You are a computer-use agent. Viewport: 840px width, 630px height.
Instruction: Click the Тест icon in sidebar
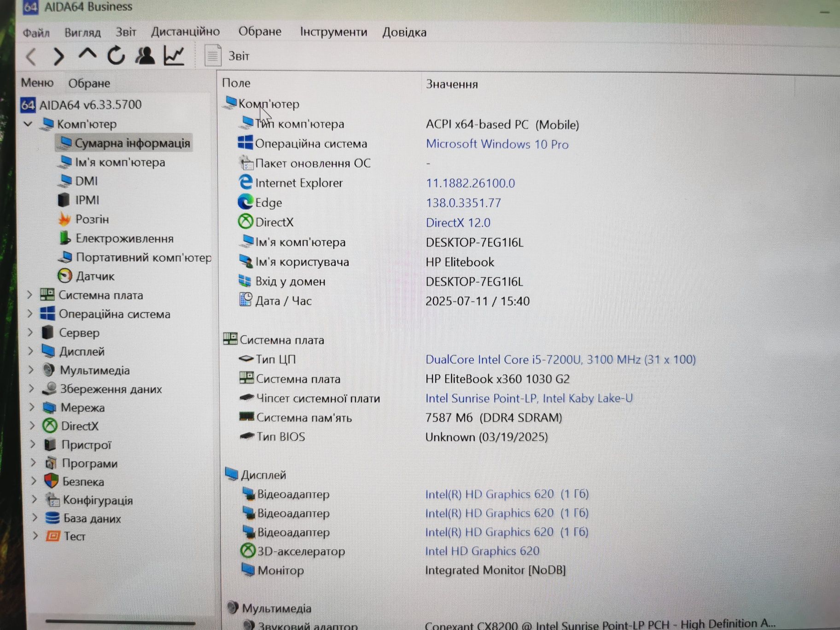[53, 536]
